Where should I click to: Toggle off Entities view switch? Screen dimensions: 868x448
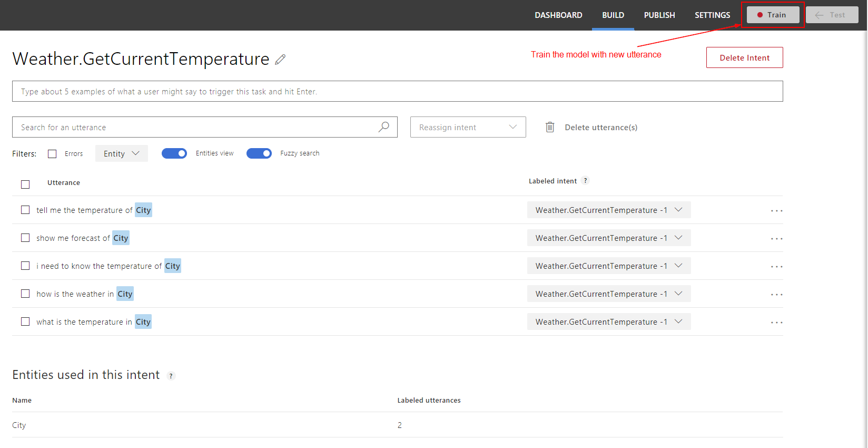pyautogui.click(x=174, y=153)
